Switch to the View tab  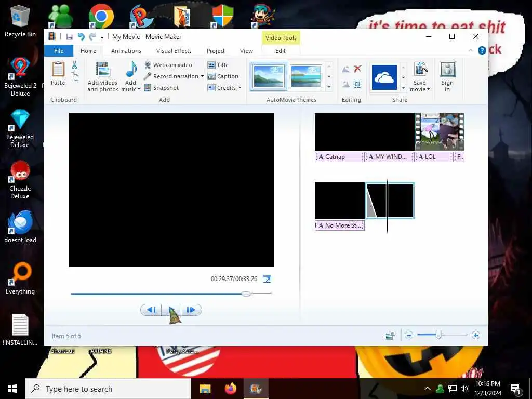click(246, 51)
